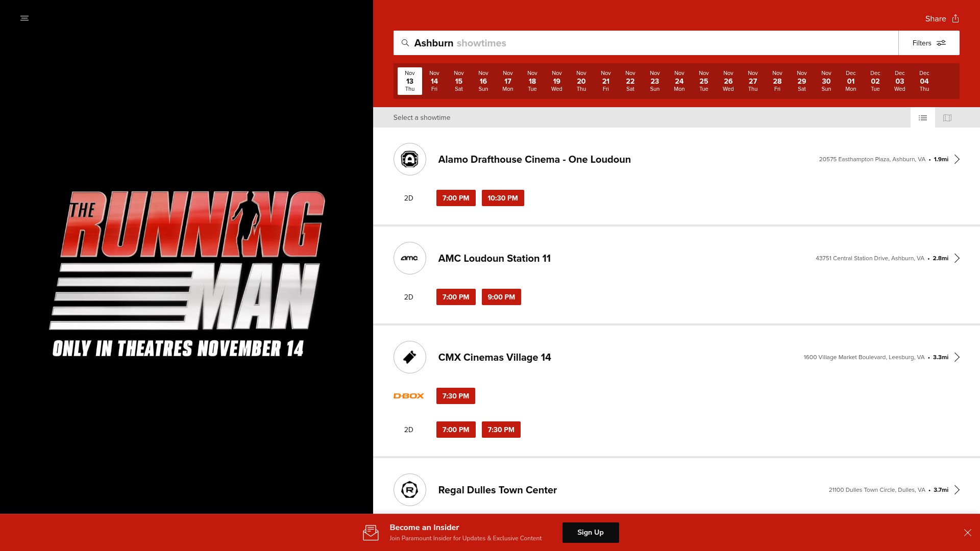Dismiss the Become an Insider banner
This screenshot has width=980, height=551.
pyautogui.click(x=968, y=533)
